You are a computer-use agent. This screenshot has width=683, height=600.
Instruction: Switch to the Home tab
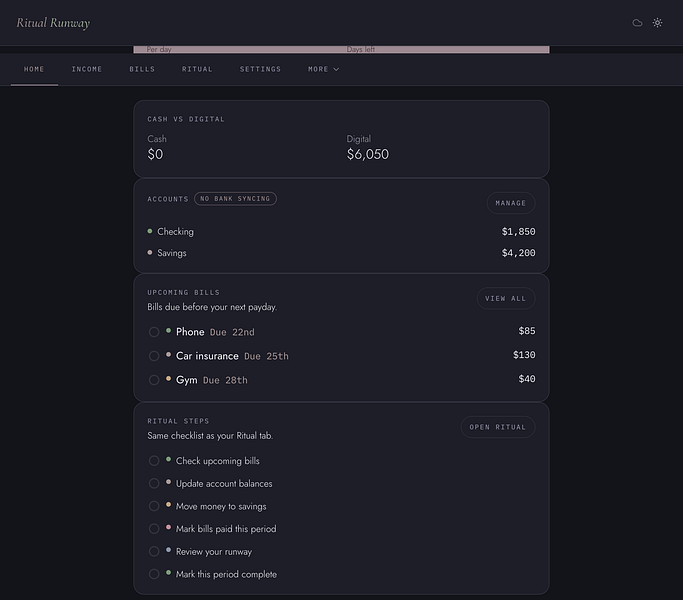click(34, 69)
